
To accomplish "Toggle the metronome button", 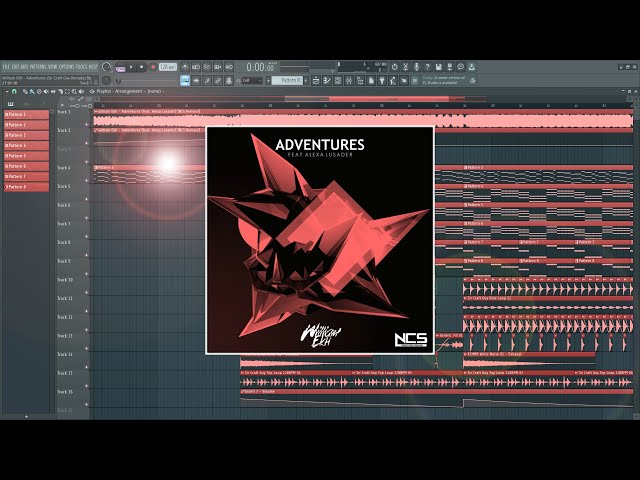I will pyautogui.click(x=185, y=67).
